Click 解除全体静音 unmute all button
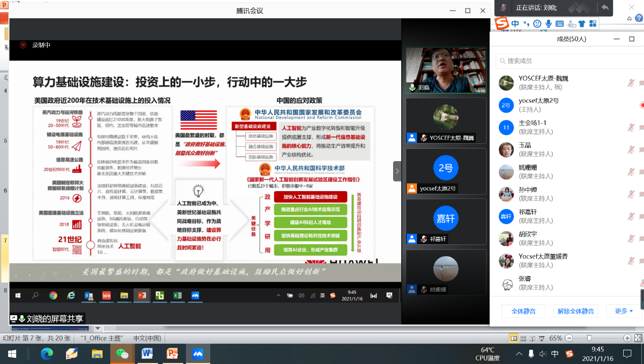The image size is (644, 364). pos(575,311)
